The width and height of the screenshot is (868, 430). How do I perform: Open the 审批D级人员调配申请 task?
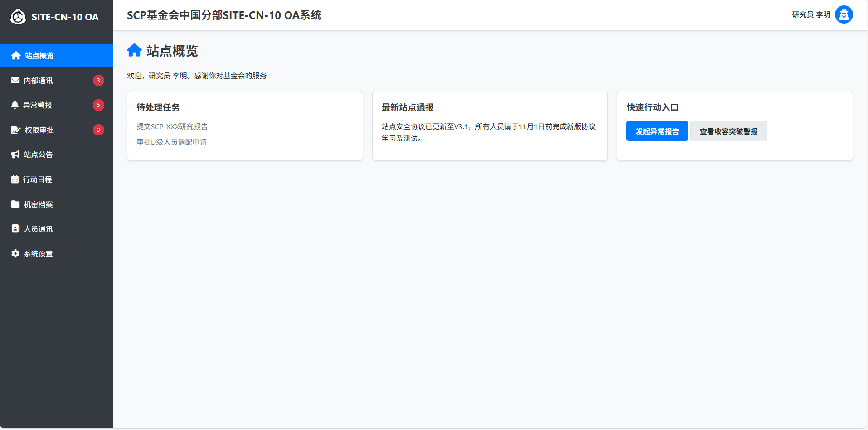pyautogui.click(x=172, y=142)
